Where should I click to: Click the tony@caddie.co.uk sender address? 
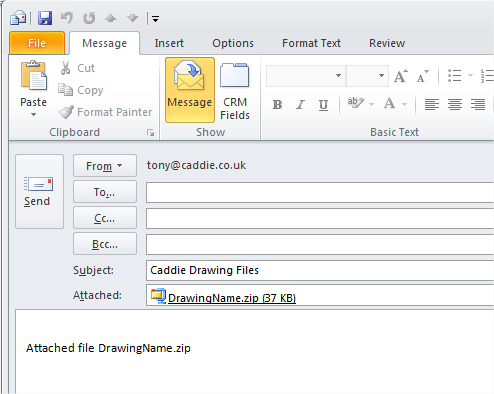(x=196, y=165)
